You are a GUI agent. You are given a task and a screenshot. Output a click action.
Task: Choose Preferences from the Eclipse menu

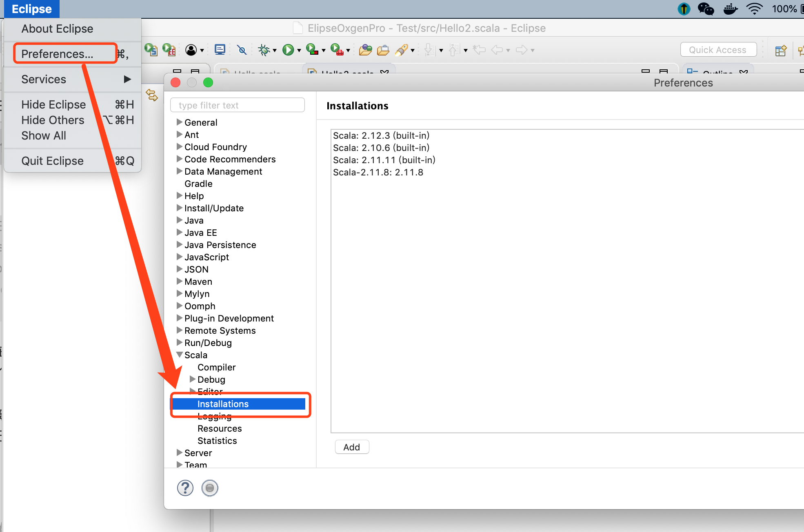[57, 53]
